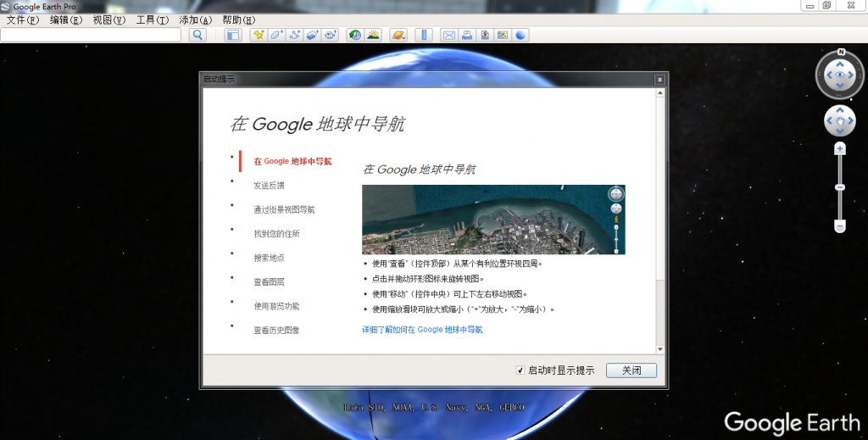Open the 文件 menu
The image size is (868, 440).
coord(23,19)
